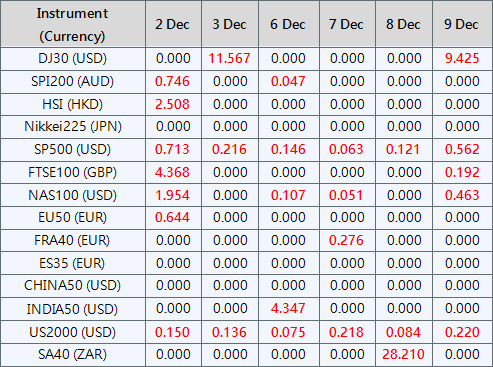Select the 2 Dec column header

coord(172,24)
